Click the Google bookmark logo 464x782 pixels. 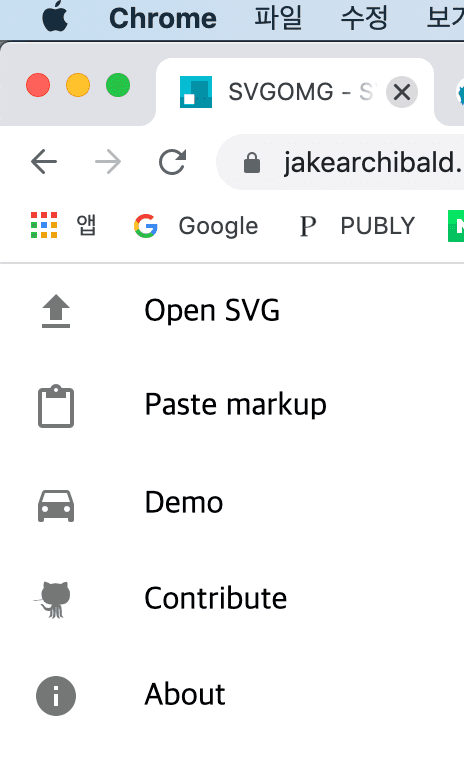(x=146, y=225)
